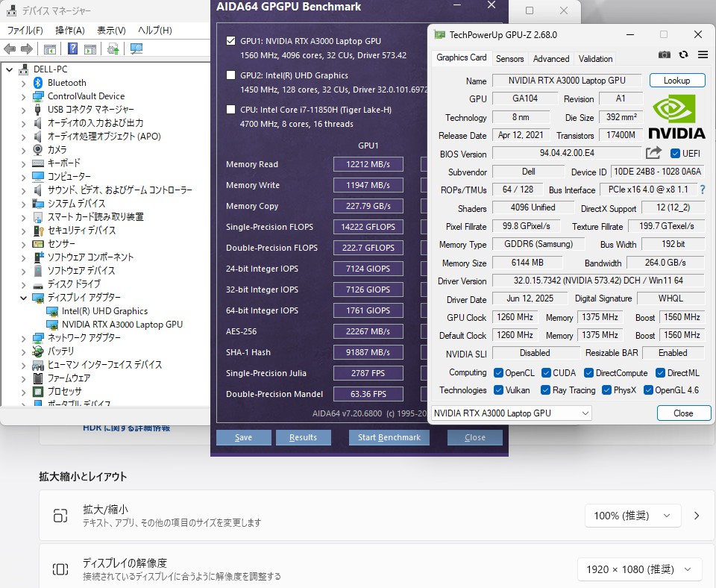Click the BIOS export share icon
The image size is (716, 588).
click(653, 153)
